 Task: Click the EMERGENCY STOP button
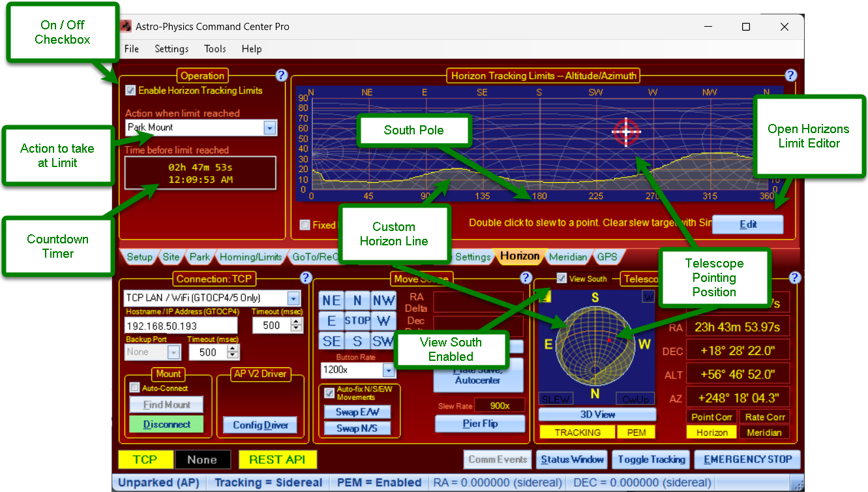point(747,459)
